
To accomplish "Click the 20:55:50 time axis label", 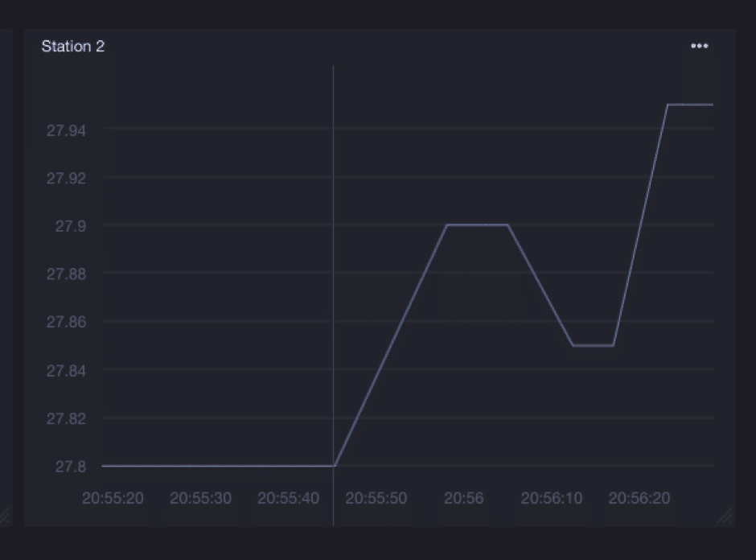I will (376, 499).
